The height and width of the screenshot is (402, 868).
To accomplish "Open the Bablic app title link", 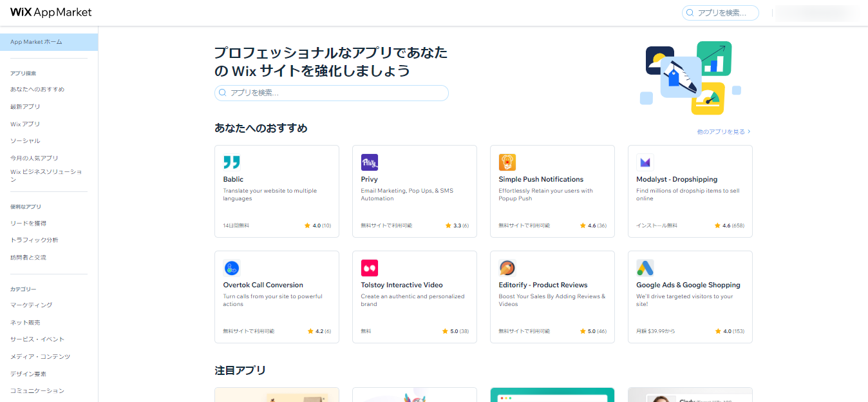I will click(233, 179).
